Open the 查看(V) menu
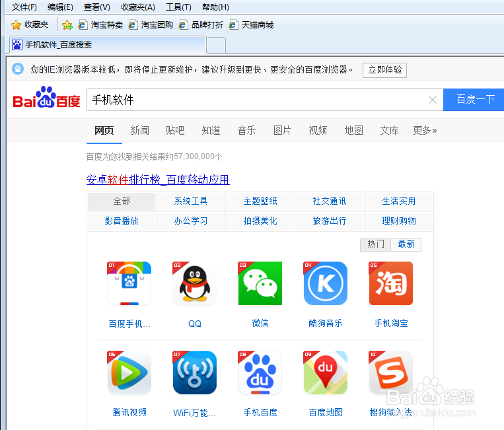 click(96, 7)
